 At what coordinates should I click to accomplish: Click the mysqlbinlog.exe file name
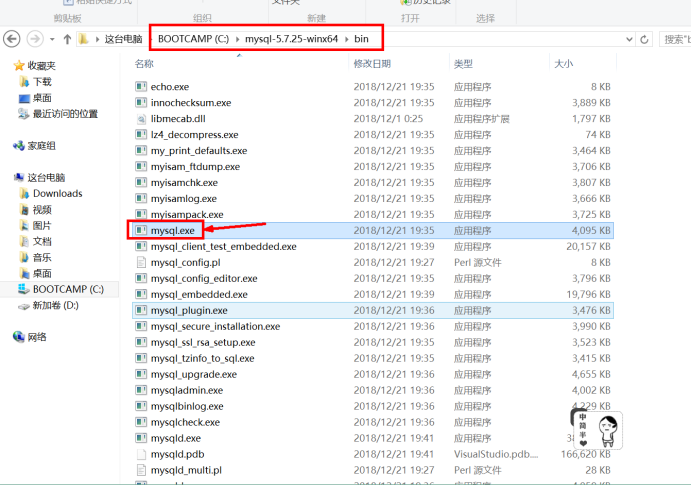pos(187,406)
